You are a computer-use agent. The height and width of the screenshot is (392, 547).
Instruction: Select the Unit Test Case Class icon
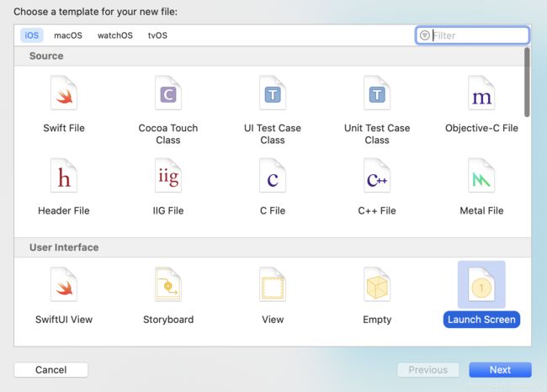[x=377, y=93]
